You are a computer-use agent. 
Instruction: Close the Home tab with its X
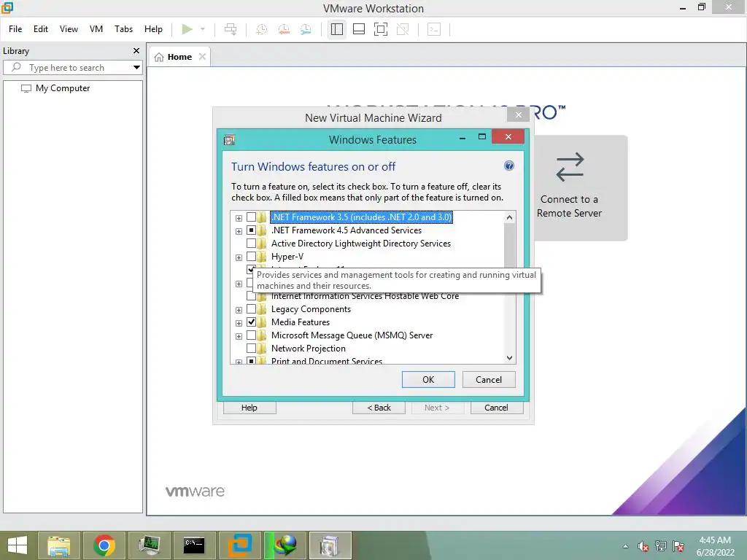coord(202,57)
